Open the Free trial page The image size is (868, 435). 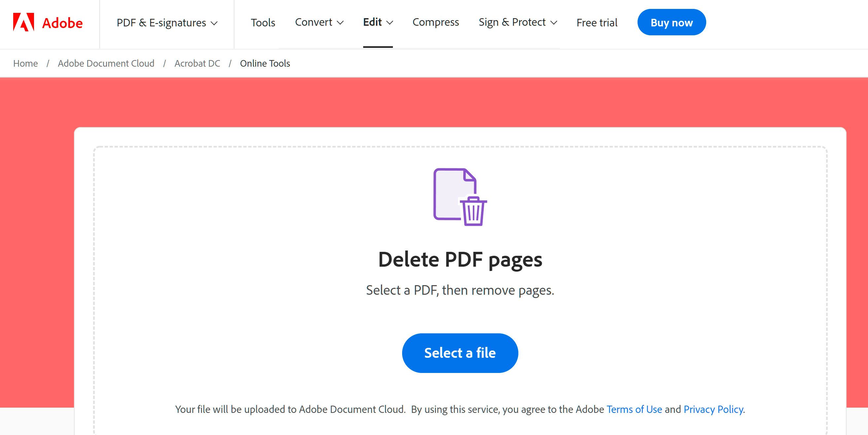point(597,23)
